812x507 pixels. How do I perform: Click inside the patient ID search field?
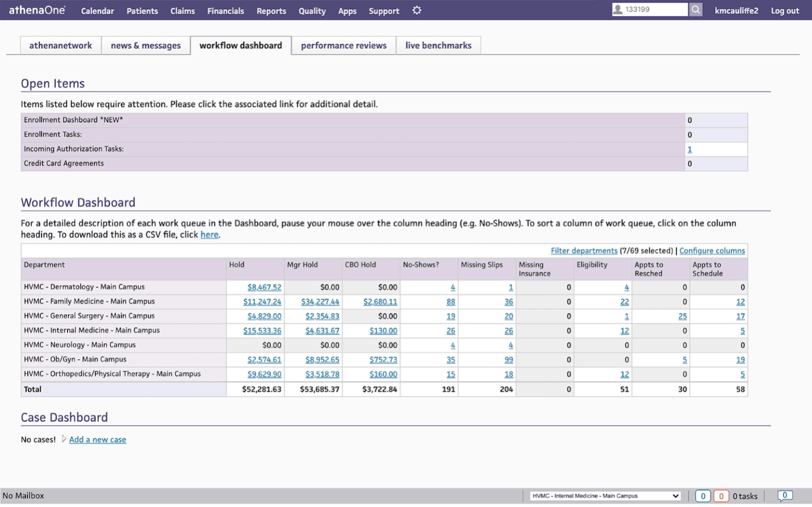click(653, 9)
